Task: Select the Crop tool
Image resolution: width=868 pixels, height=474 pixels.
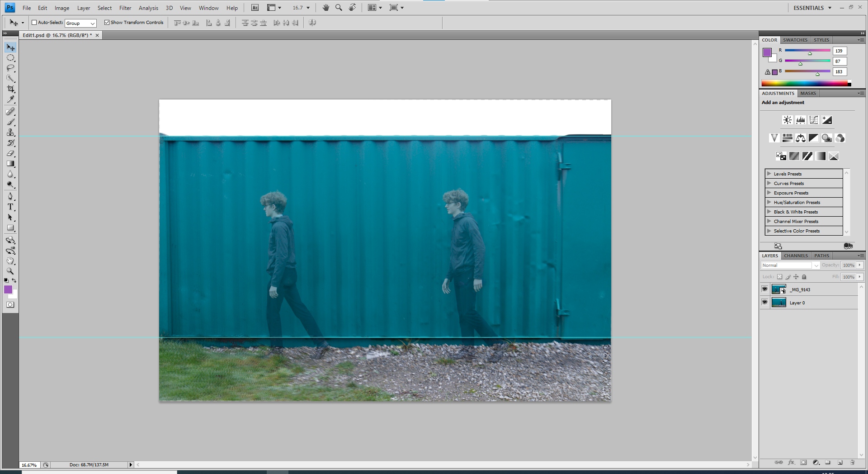Action: coord(10,89)
